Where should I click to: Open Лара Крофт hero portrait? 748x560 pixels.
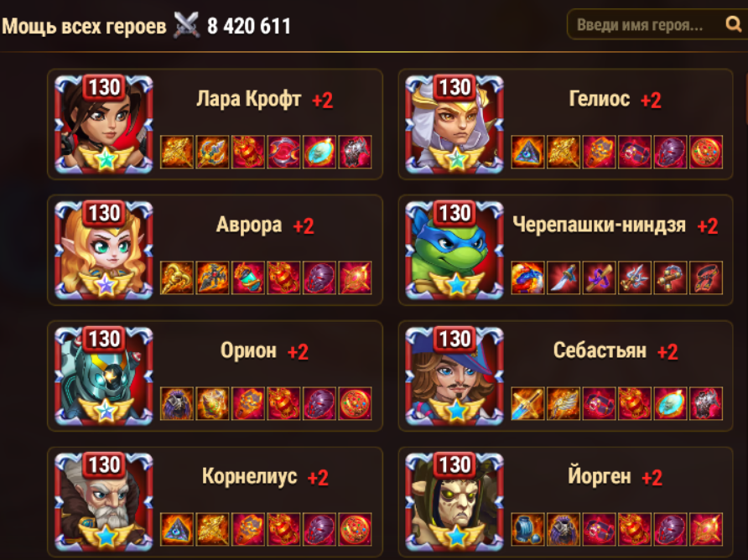pos(104,124)
